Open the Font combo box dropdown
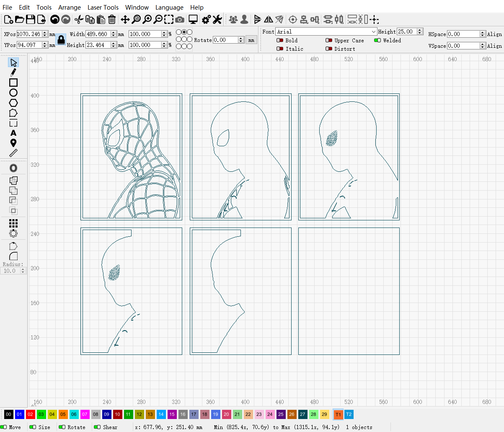This screenshot has height=432, width=504. pyautogui.click(x=374, y=31)
